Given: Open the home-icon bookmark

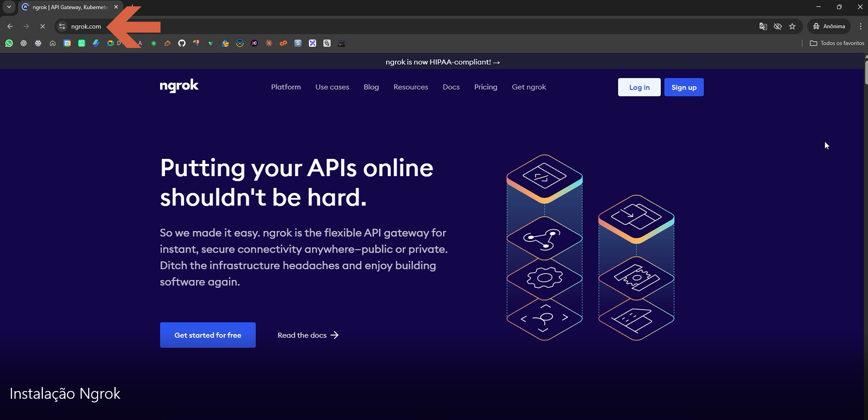Looking at the screenshot, I should (x=52, y=43).
